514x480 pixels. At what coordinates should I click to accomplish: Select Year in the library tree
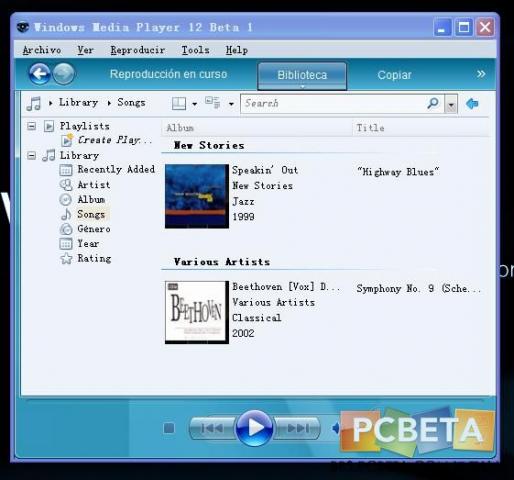[88, 244]
